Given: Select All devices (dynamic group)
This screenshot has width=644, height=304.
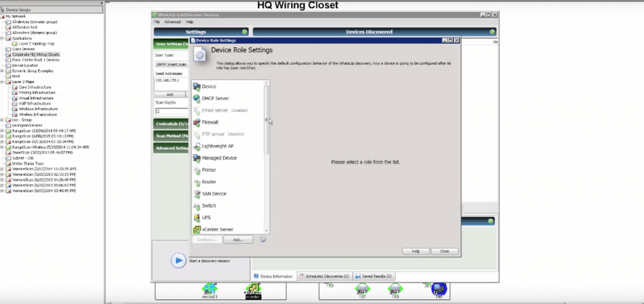Looking at the screenshot, I should pyautogui.click(x=35, y=22).
